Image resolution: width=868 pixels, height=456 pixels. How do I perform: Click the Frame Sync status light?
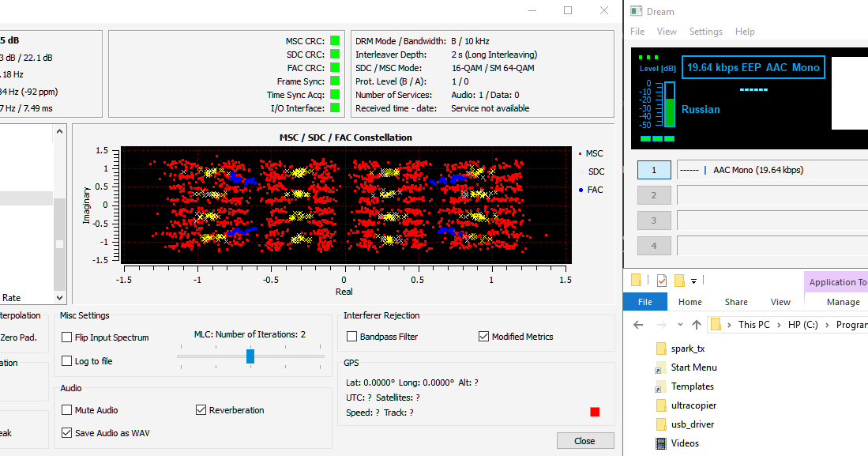pos(335,81)
